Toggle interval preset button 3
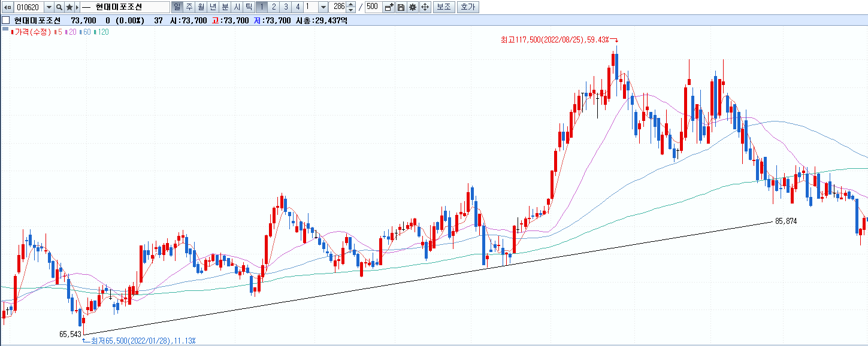The image size is (868, 346). [x=285, y=7]
